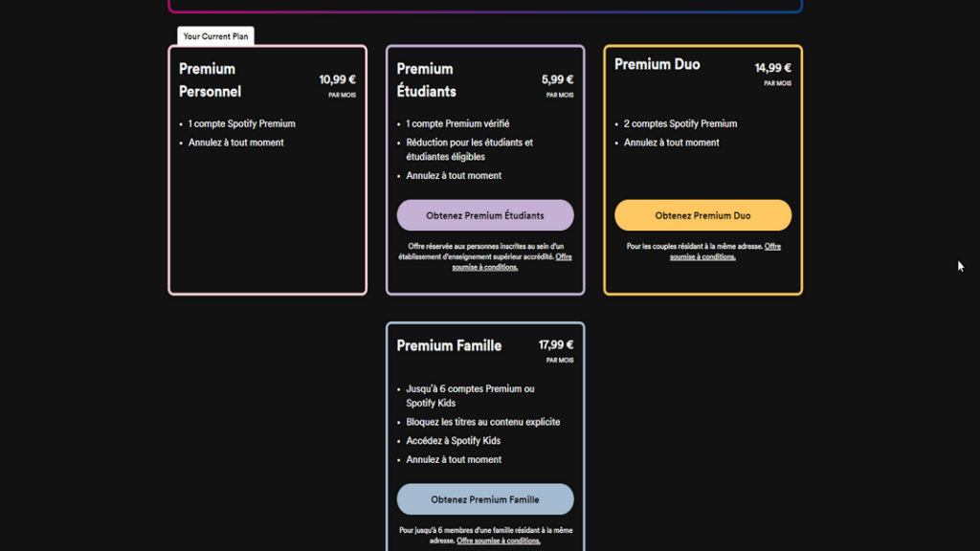Click '1 compte Spotify Premium' bullet

point(242,123)
